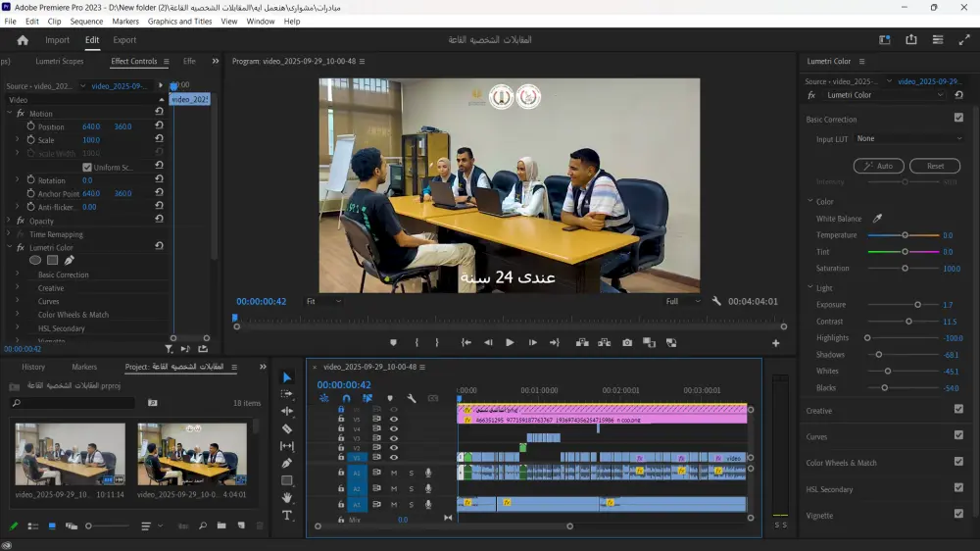Image resolution: width=980 pixels, height=551 pixels.
Task: Hide track V4 using its eye icon
Action: click(394, 428)
